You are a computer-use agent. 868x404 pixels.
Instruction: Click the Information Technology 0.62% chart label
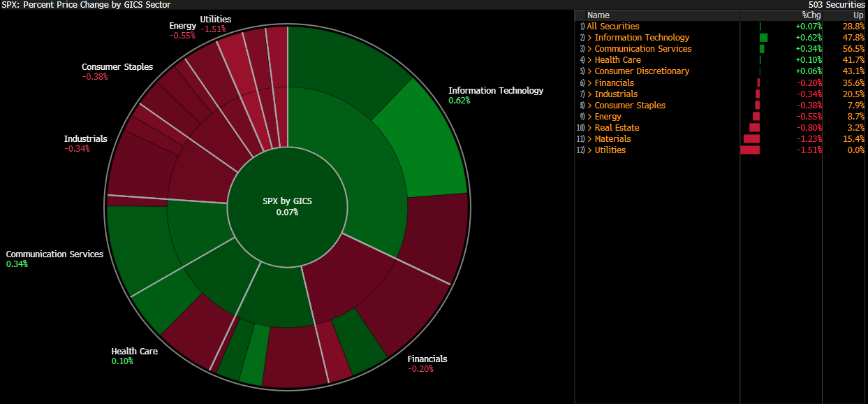(495, 95)
